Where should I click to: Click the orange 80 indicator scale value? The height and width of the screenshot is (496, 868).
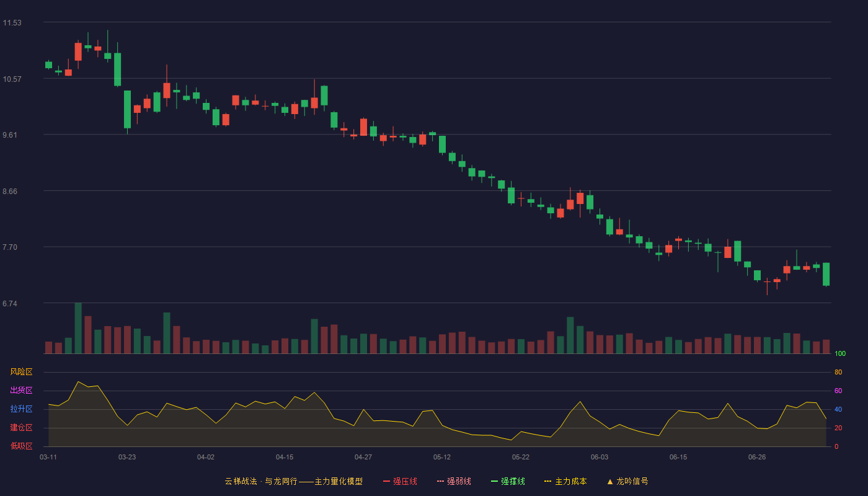point(838,372)
